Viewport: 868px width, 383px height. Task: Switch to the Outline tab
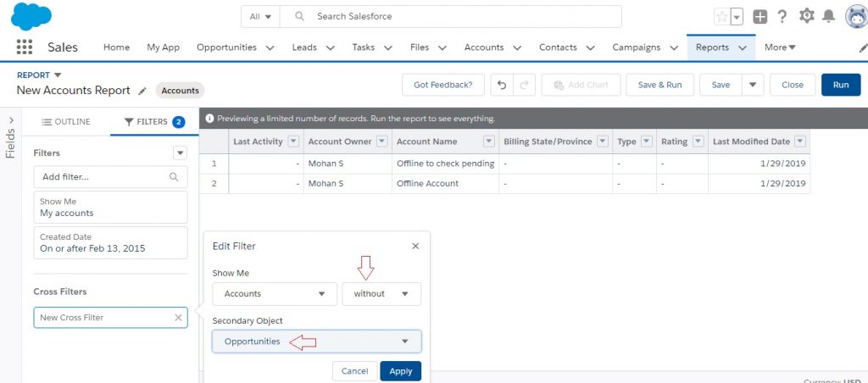pos(66,122)
